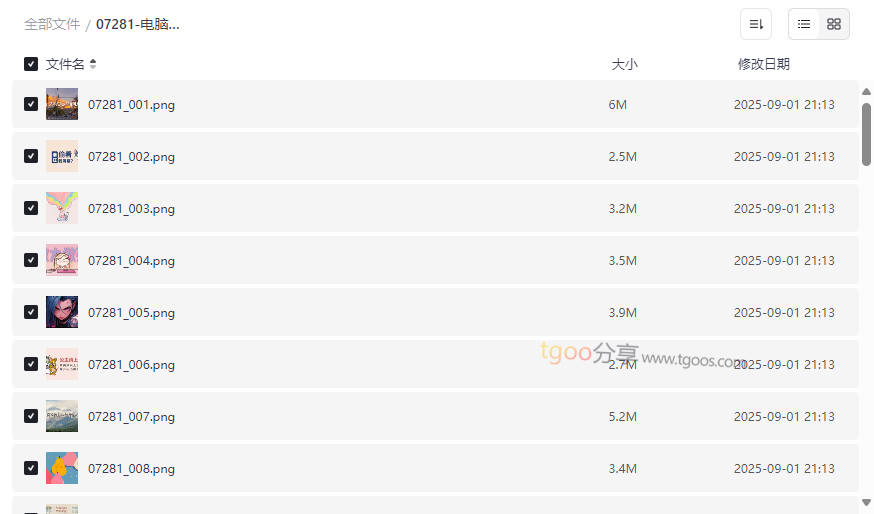Screen dimensions: 874x514
Task: Uncheck the 07281_002.png checkbox
Action: click(x=31, y=156)
